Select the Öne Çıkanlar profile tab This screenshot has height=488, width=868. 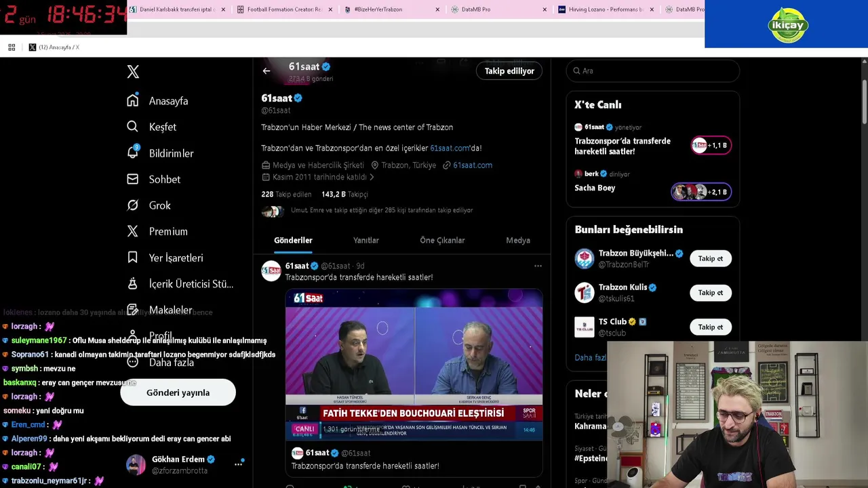pyautogui.click(x=442, y=240)
